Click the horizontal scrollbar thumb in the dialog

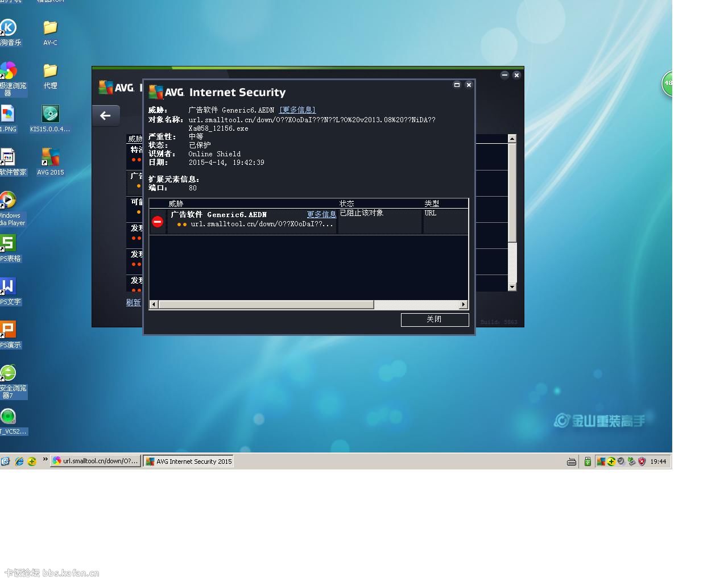click(266, 305)
